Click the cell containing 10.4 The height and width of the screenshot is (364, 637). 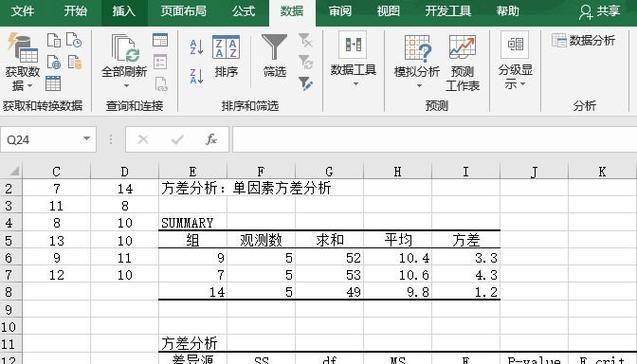397,258
